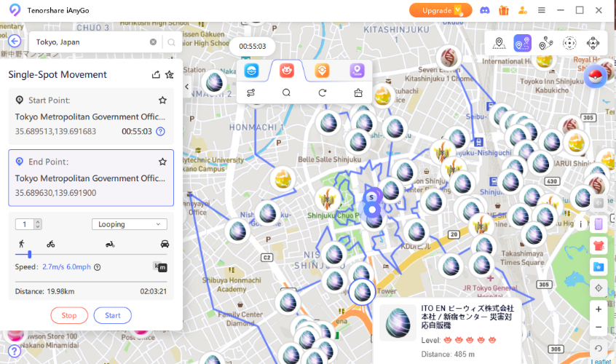616x364 pixels.
Task: Open the Discord community icon
Action: [485, 11]
